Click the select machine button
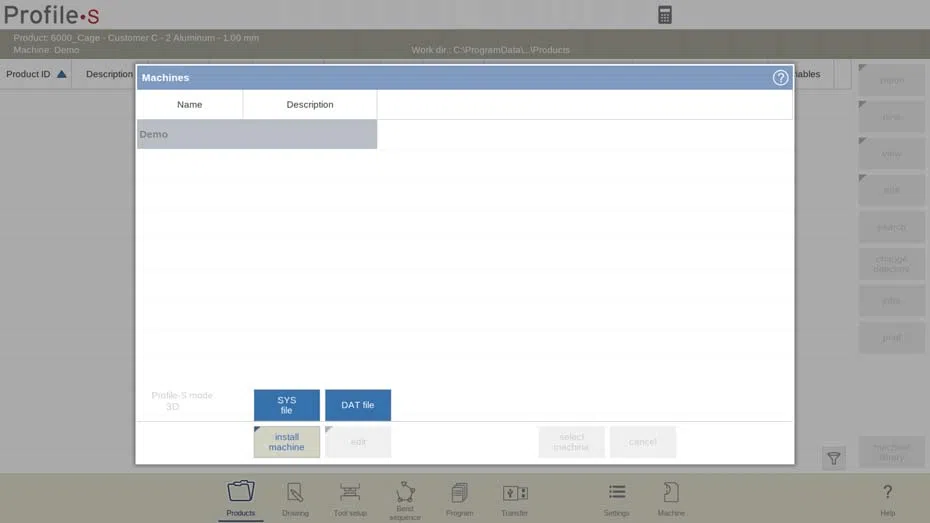The height and width of the screenshot is (523, 930). pyautogui.click(x=571, y=442)
